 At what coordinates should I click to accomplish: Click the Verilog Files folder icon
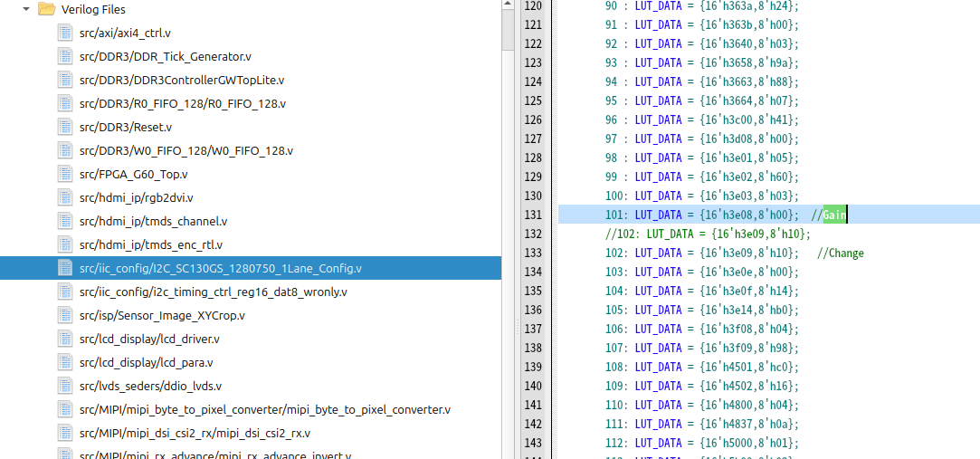46,9
